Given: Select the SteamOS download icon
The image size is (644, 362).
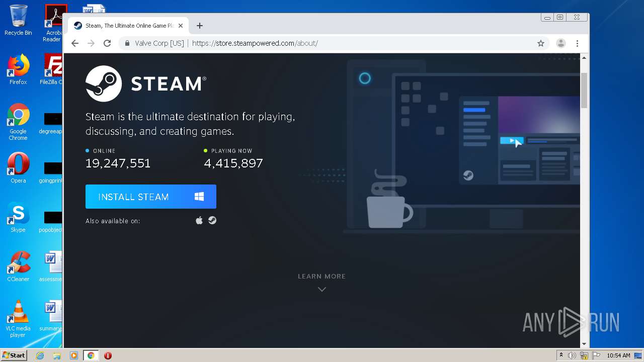Looking at the screenshot, I should (x=212, y=220).
